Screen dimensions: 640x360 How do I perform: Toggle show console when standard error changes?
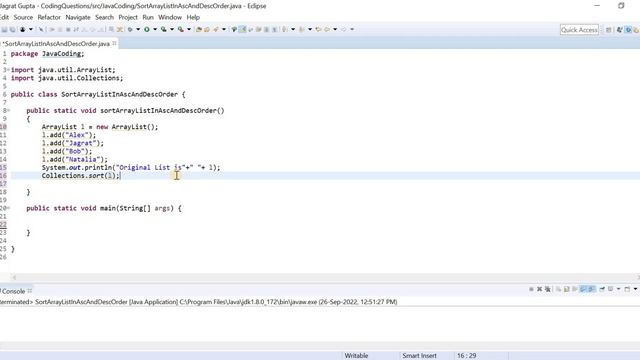coord(591,289)
